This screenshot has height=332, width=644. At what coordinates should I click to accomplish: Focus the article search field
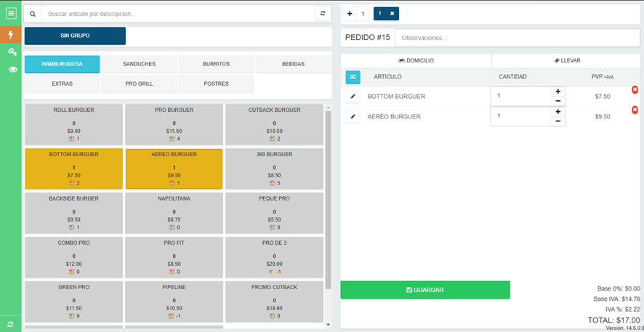(x=178, y=14)
